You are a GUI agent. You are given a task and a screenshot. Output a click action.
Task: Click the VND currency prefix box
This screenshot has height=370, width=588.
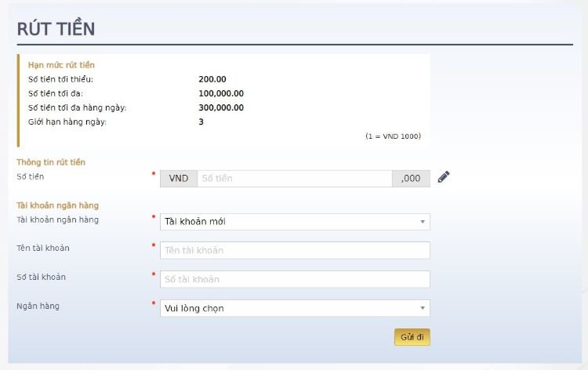[179, 179]
